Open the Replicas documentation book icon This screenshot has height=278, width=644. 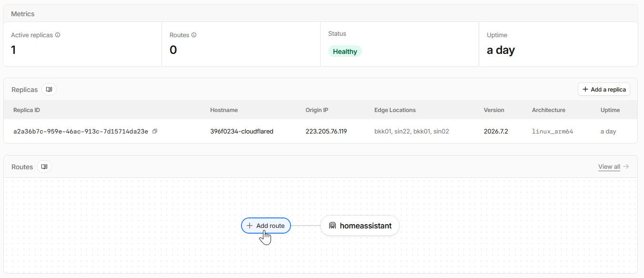49,89
